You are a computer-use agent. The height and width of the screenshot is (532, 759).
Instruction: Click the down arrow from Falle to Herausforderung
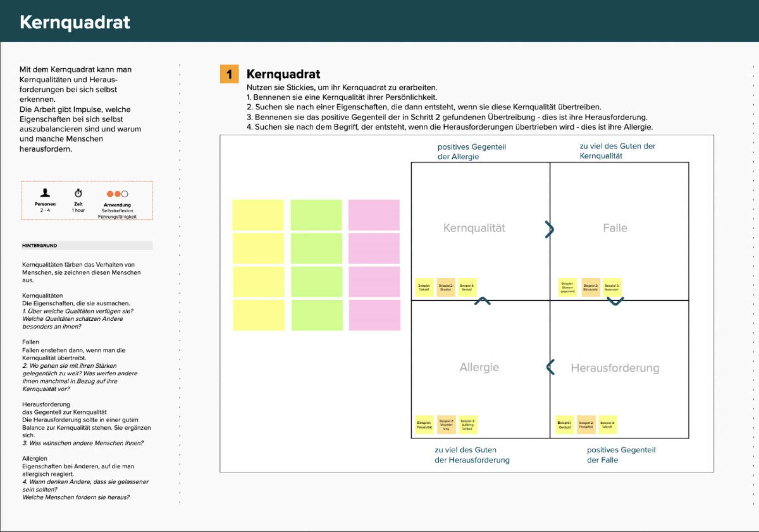[616, 301]
